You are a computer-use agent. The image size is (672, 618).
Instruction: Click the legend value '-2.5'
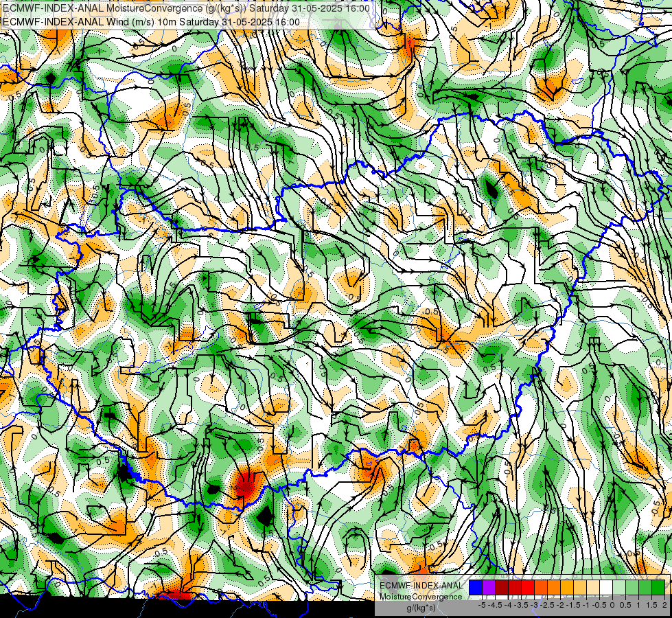pos(547,605)
